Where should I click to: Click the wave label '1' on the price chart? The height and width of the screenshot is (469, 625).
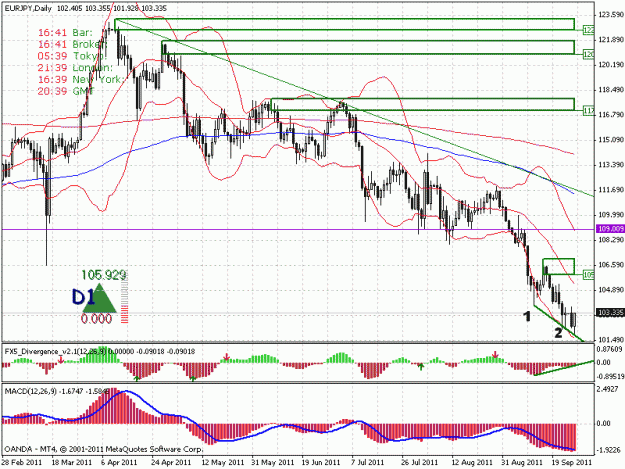527,317
